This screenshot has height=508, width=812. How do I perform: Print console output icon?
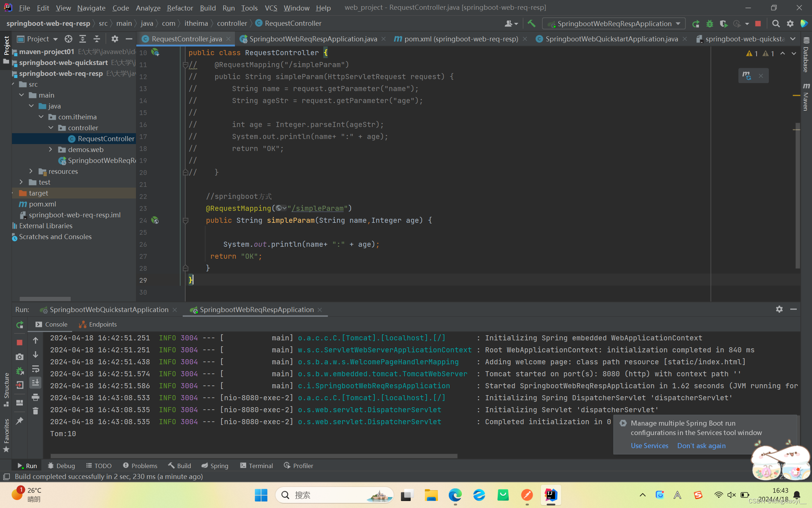pos(36,397)
